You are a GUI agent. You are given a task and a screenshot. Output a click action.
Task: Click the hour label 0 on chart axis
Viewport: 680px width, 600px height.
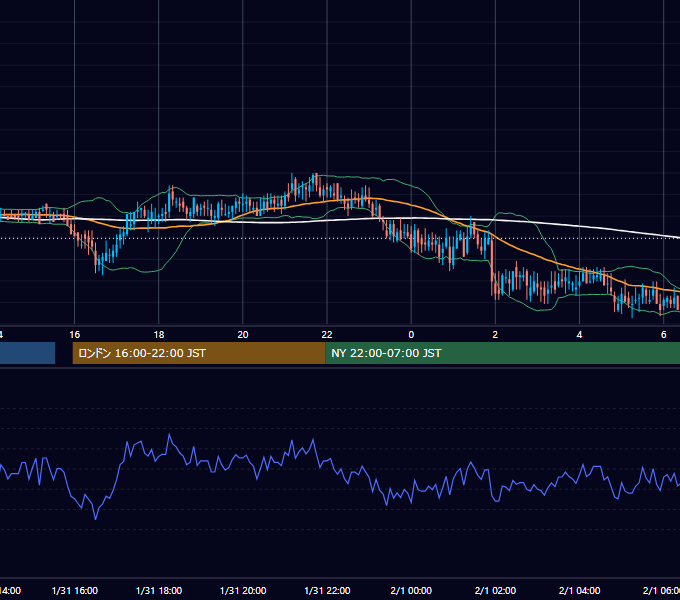point(411,335)
